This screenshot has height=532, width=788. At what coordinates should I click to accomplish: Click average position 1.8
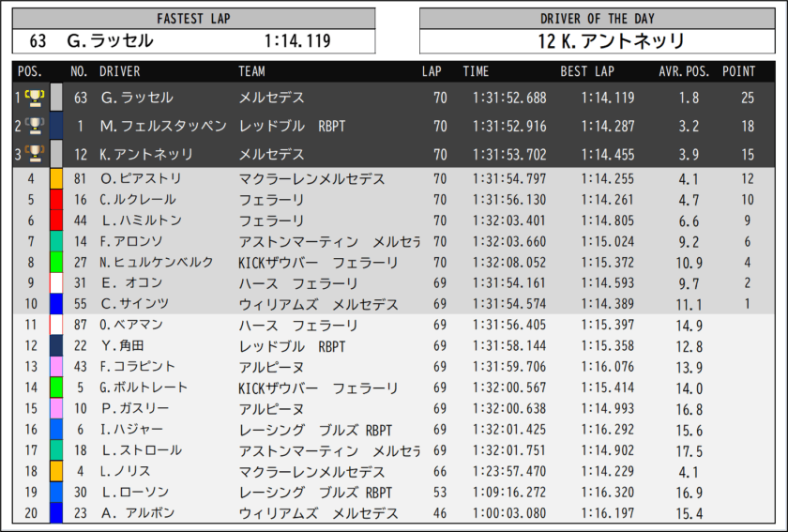(x=689, y=98)
